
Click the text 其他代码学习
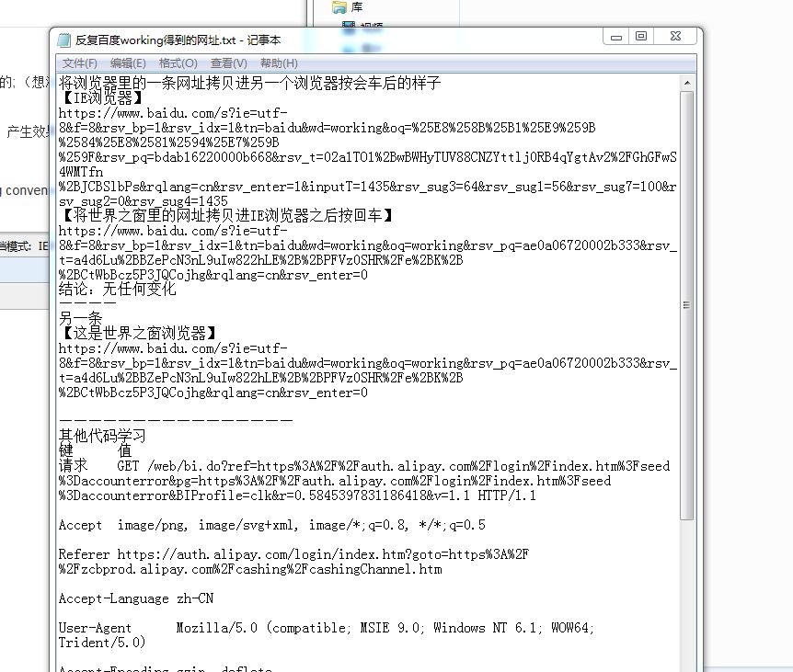pos(103,436)
